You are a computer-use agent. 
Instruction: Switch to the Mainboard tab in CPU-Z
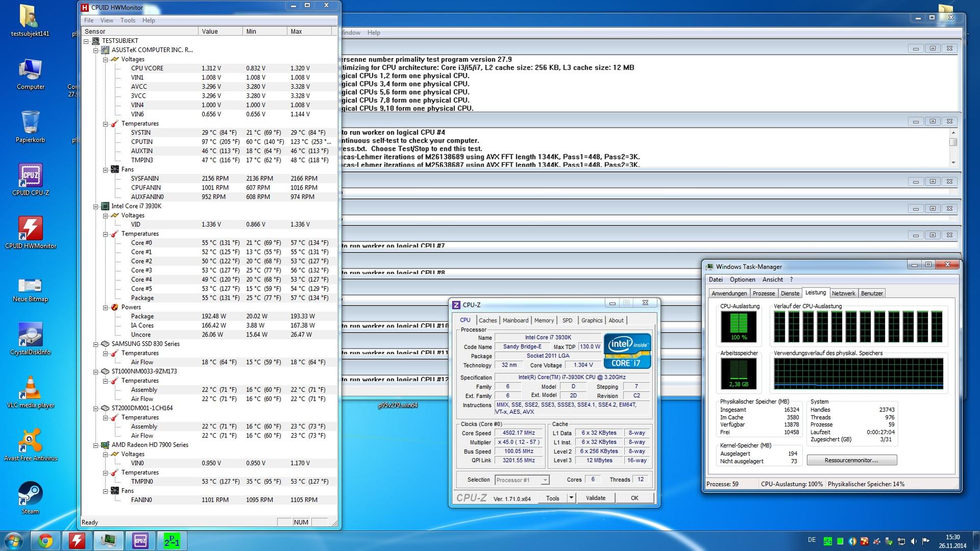(x=515, y=321)
